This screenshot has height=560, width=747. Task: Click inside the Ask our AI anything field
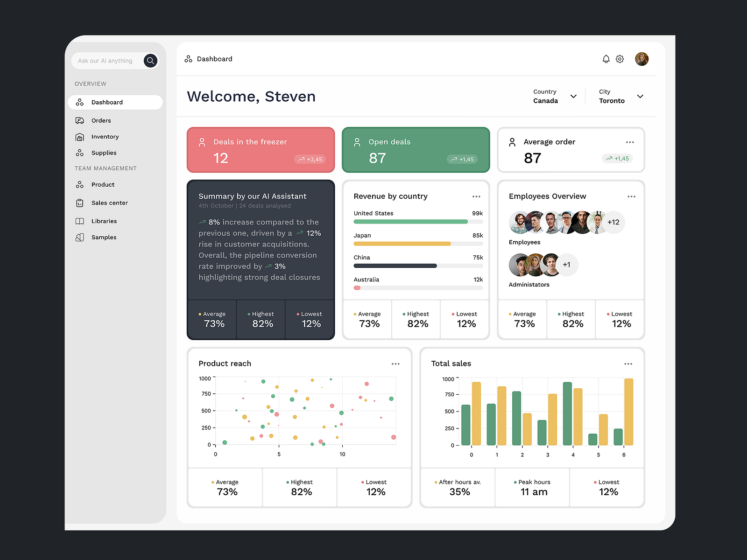107,61
